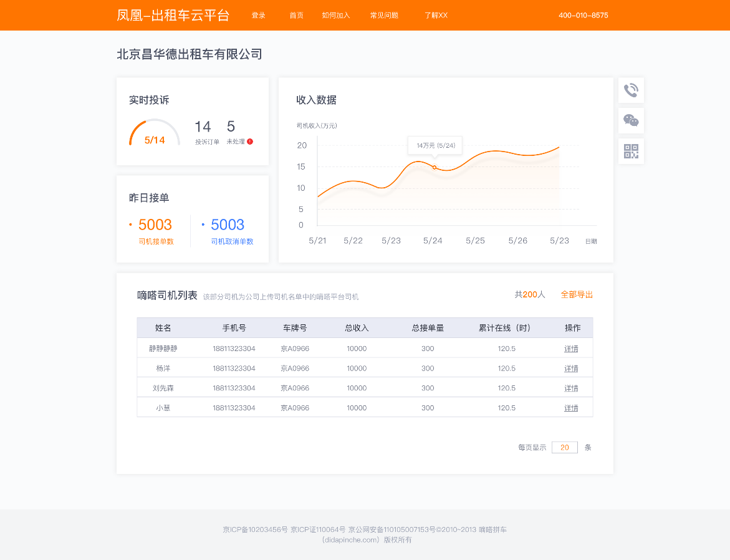Open 详情 for driver 杨洋
Viewport: 730px width, 560px height.
click(x=571, y=368)
